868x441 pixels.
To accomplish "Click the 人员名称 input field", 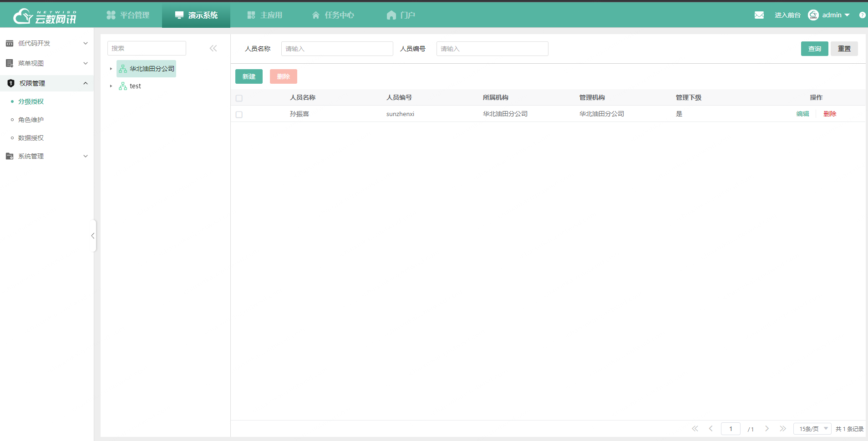I will pyautogui.click(x=337, y=49).
